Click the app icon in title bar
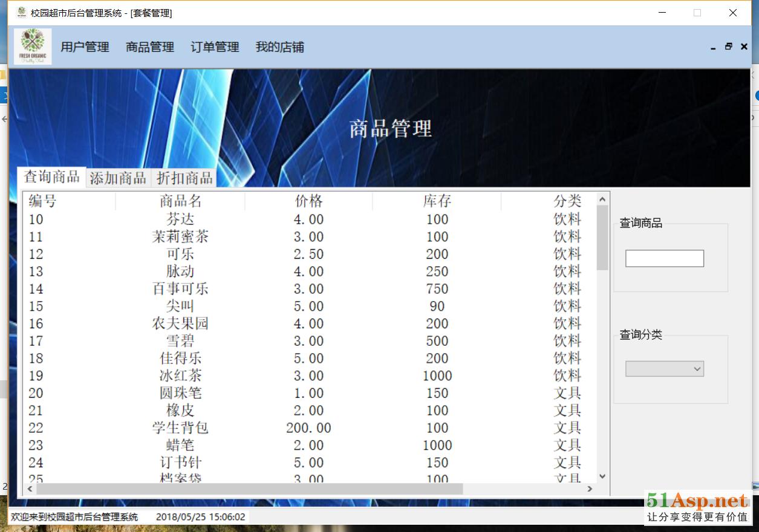Viewport: 759px width, 532px height. click(22, 13)
